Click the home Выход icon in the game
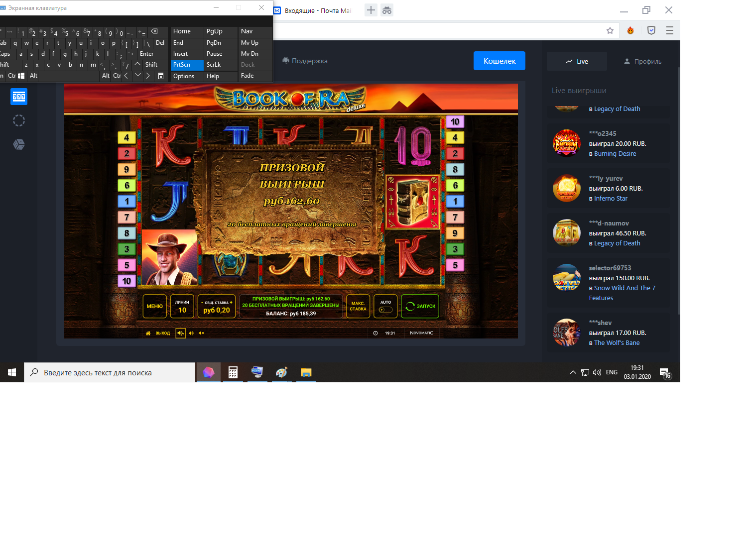 point(157,333)
